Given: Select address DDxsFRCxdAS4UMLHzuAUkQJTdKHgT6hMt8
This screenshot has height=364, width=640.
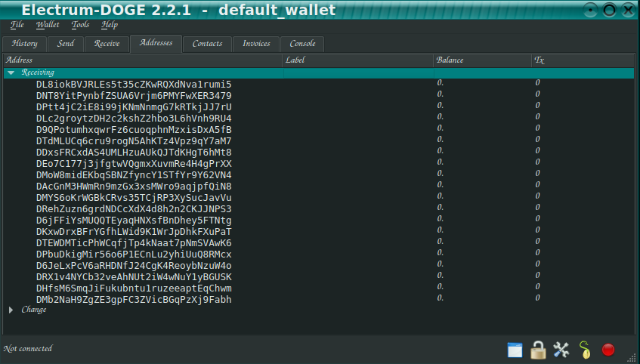Looking at the screenshot, I should click(x=134, y=153).
